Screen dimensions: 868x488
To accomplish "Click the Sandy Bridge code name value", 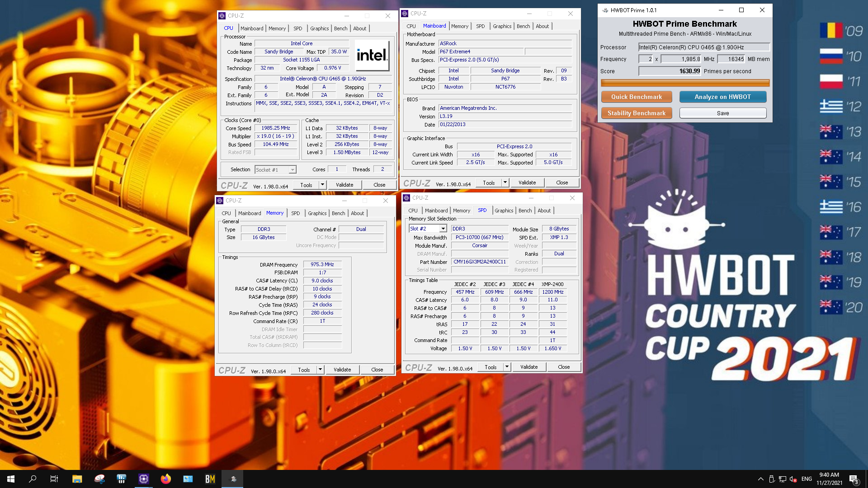I will 279,52.
